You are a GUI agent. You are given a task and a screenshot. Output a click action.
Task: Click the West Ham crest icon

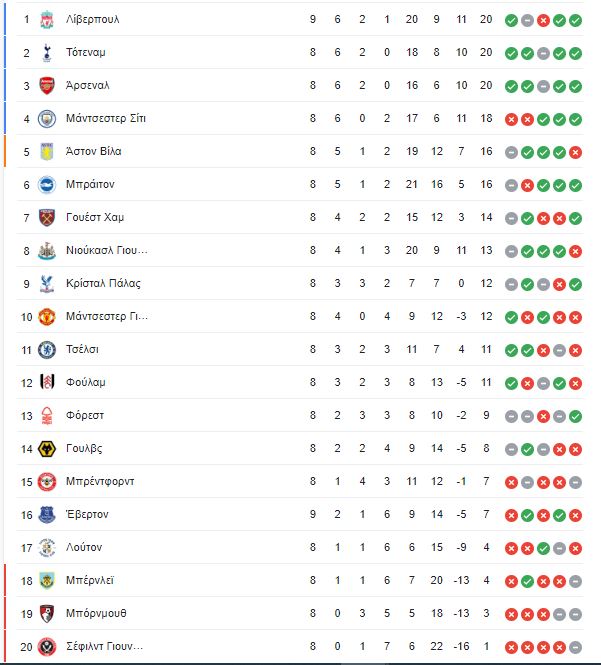tap(47, 218)
